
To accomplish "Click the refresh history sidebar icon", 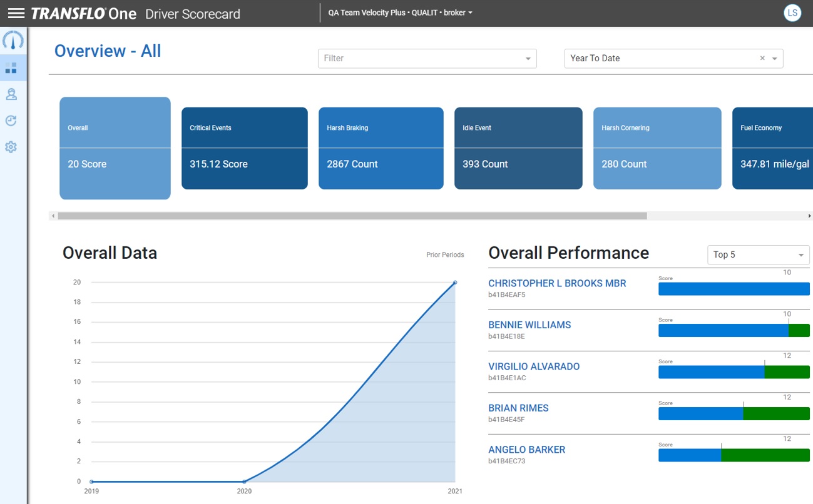I will 11,121.
